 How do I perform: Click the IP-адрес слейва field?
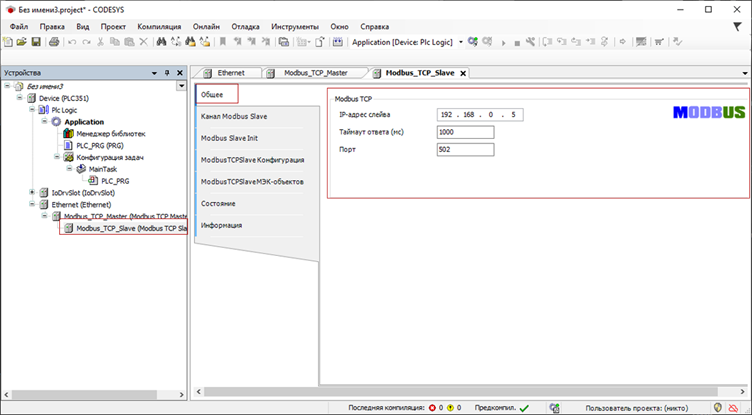pos(480,115)
